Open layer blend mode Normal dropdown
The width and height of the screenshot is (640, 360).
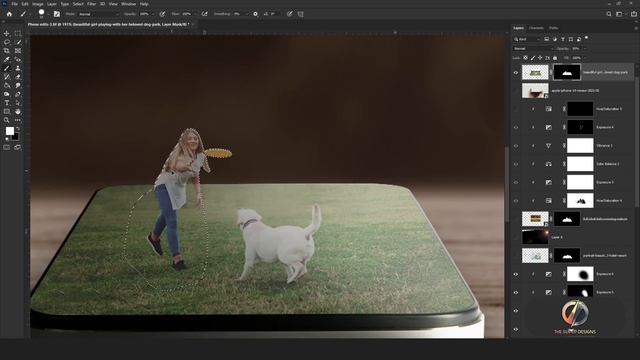(x=533, y=49)
